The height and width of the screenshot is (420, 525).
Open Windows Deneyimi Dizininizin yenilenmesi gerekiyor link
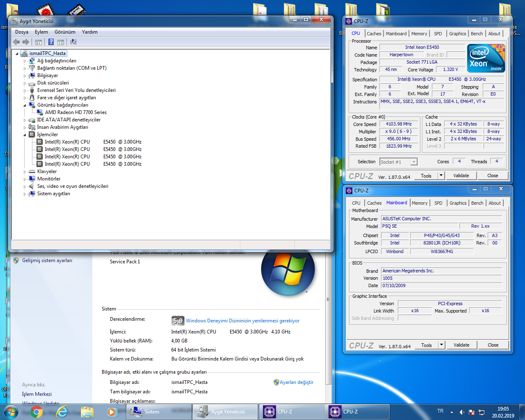pos(242,321)
